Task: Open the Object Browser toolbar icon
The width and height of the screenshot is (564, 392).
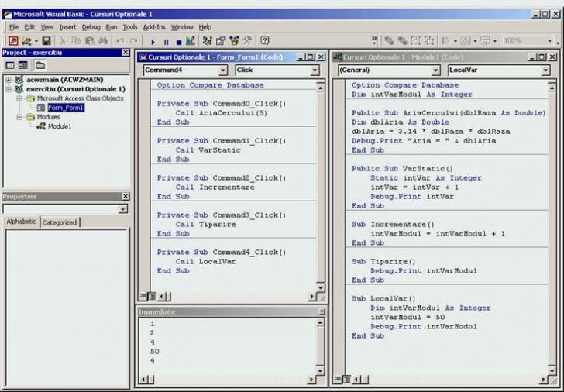Action: pos(234,40)
